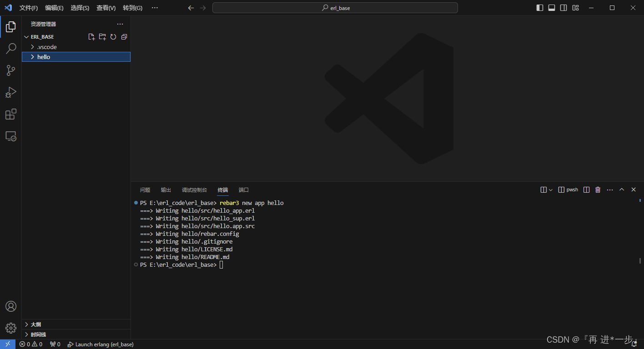
Task: Create new file in ERL_BASE explorer
Action: click(x=91, y=37)
